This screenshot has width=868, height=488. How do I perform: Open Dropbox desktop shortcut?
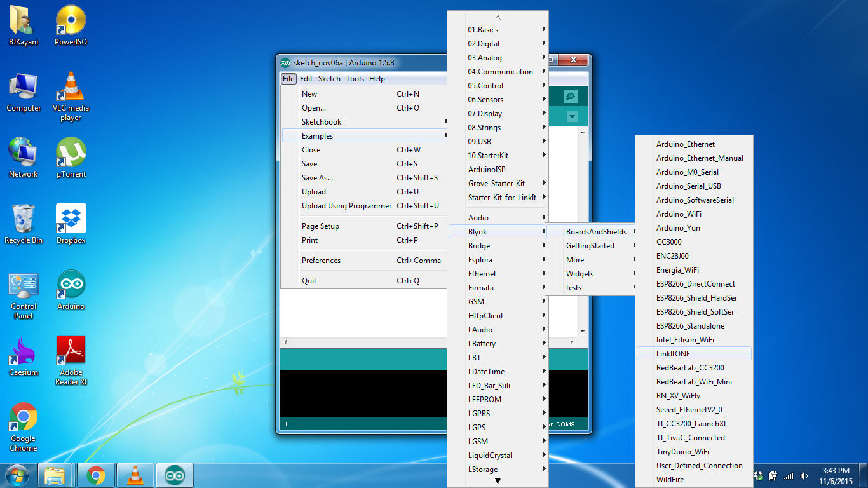(x=71, y=224)
